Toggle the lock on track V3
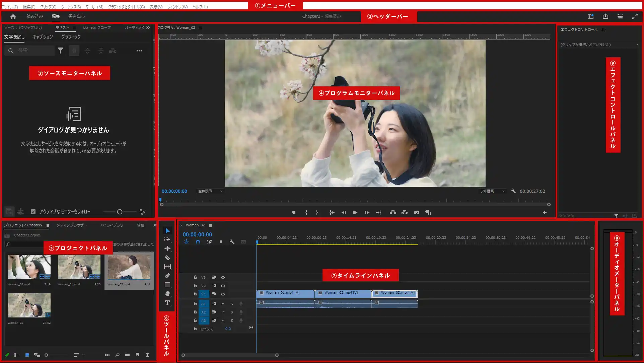This screenshot has height=363, width=644. (195, 277)
